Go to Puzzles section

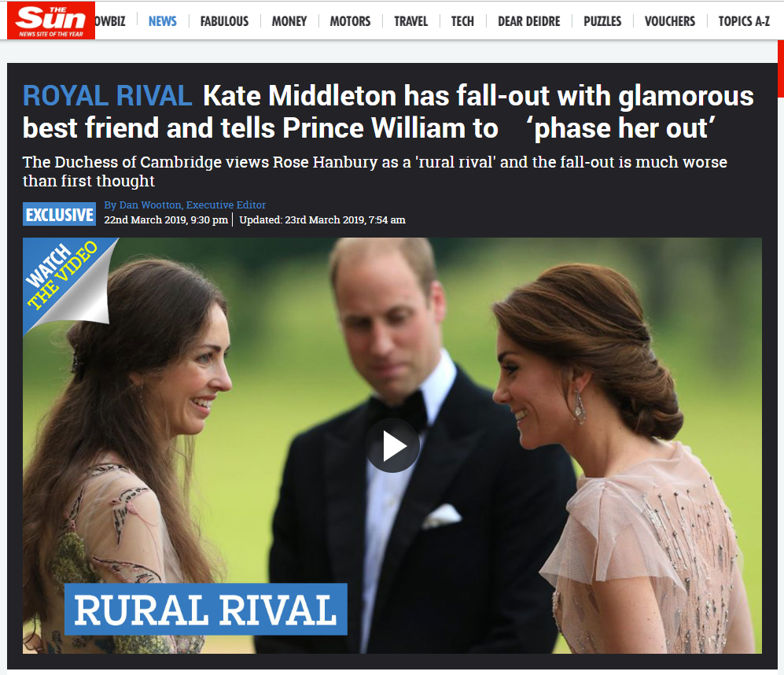602,21
